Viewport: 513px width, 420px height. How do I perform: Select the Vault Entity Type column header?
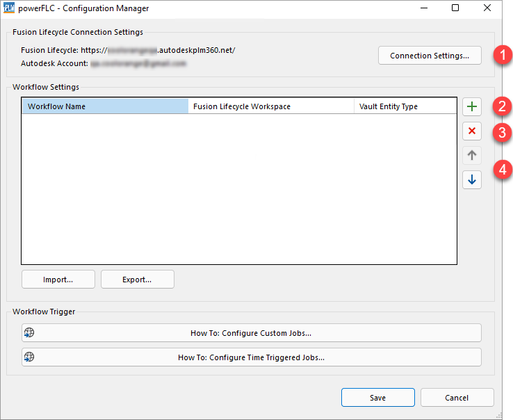[x=405, y=106]
